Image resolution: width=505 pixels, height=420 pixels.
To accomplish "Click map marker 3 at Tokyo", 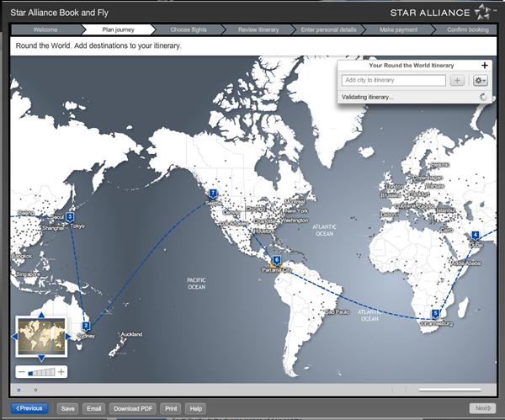I will (70, 217).
